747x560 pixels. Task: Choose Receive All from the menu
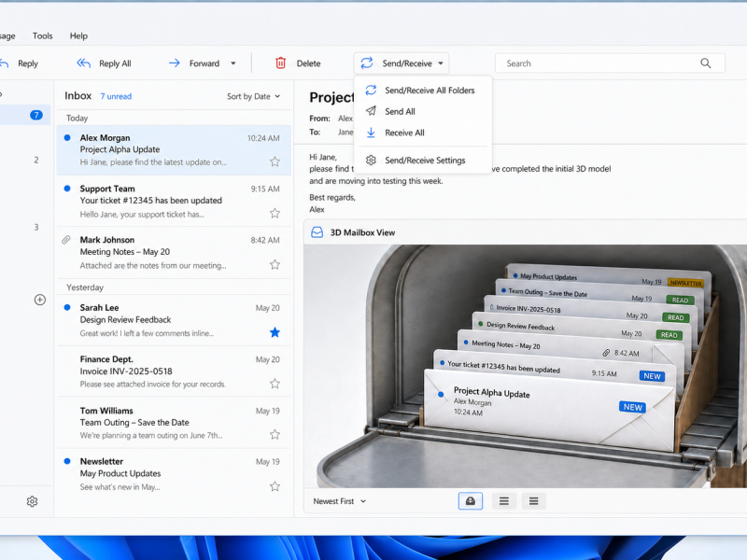point(423,133)
